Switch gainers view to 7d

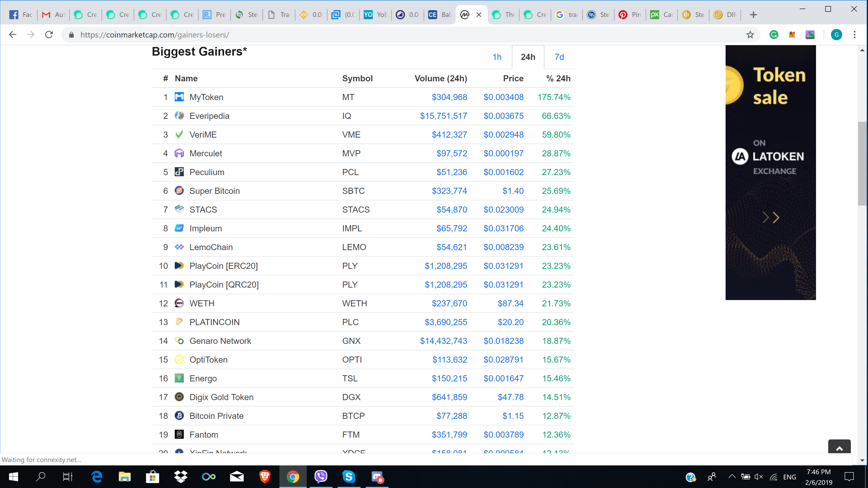pos(559,57)
